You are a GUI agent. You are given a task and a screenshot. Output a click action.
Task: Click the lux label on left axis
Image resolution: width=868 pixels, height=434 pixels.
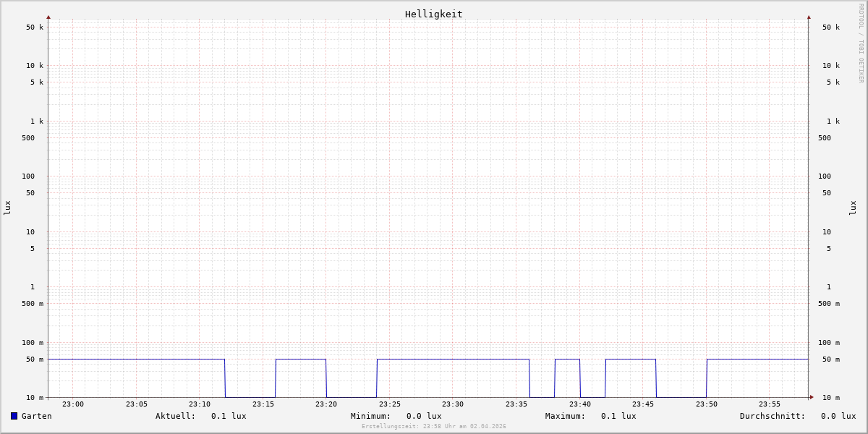pyautogui.click(x=7, y=208)
